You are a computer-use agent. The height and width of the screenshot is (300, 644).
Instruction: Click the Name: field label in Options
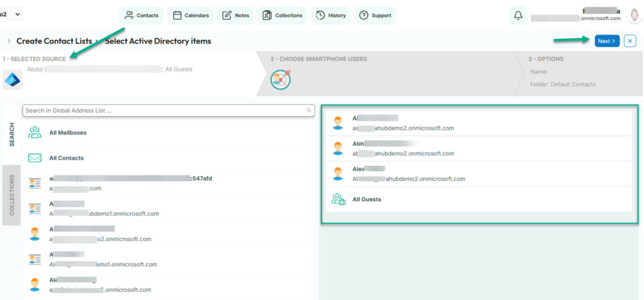pyautogui.click(x=539, y=72)
